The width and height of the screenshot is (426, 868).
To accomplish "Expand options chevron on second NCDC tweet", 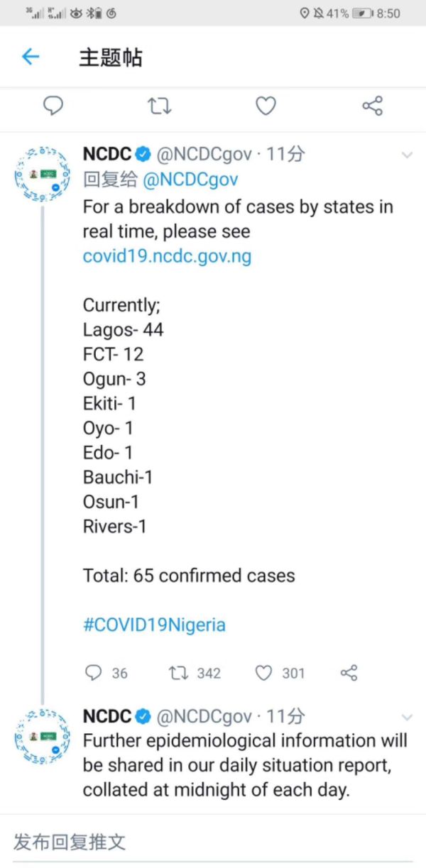I will (408, 718).
